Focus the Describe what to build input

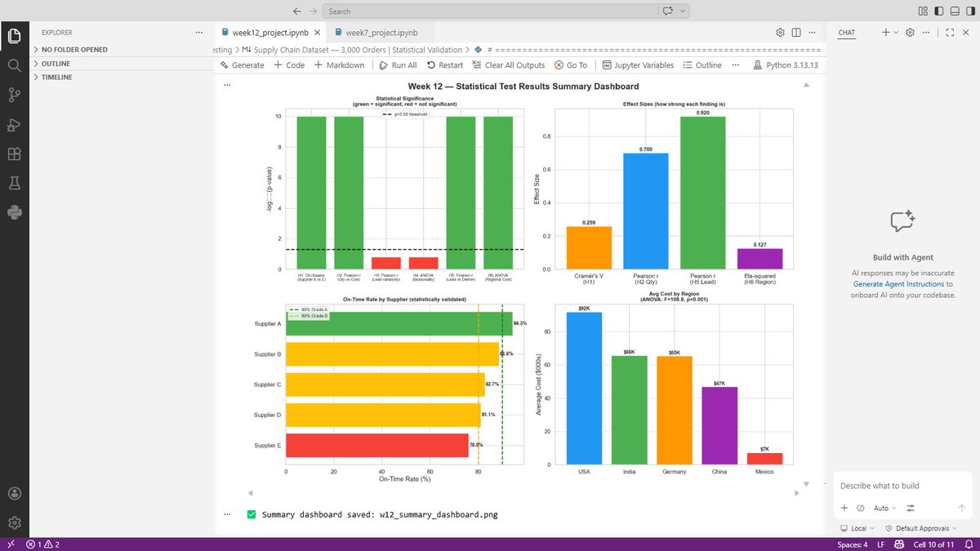coord(902,486)
